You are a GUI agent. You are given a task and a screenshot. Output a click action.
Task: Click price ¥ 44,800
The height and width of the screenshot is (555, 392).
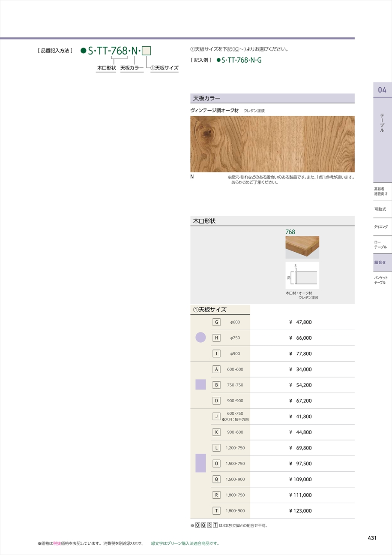coord(300,432)
